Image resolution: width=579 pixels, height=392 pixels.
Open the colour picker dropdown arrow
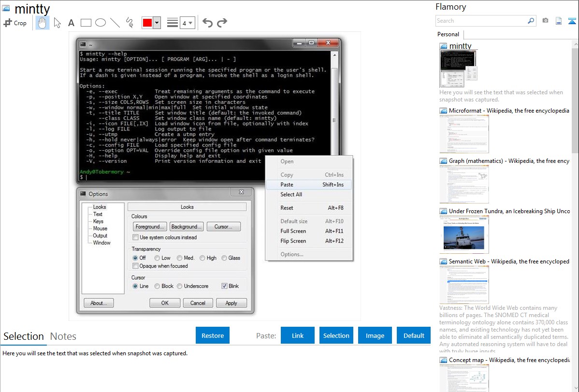(157, 23)
